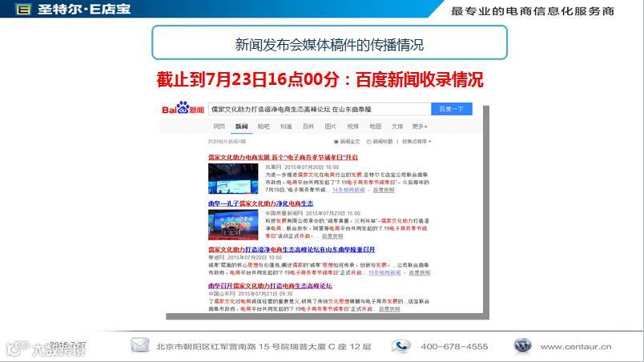Click the Baidu 新闻 paw logo
This screenshot has width=644, height=362.
(183, 108)
